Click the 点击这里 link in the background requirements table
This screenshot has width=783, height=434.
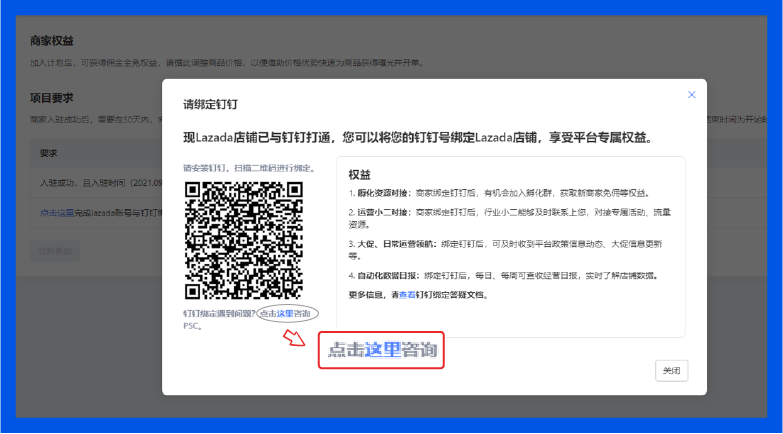coord(57,213)
